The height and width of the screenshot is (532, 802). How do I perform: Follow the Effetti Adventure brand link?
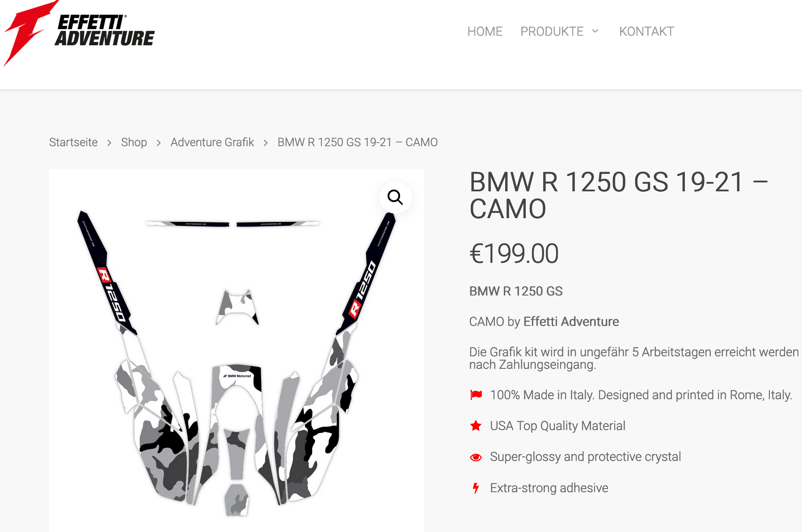tap(571, 321)
